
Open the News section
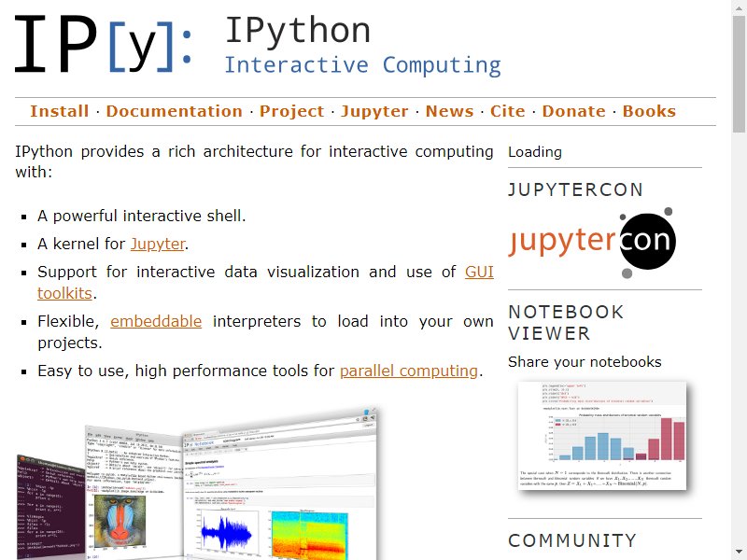click(x=450, y=111)
